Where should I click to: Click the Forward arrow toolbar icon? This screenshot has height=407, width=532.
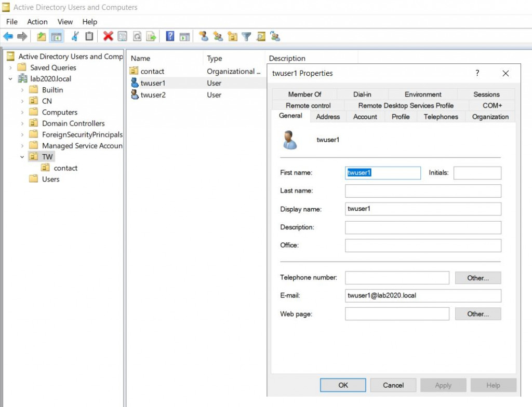pyautogui.click(x=22, y=36)
